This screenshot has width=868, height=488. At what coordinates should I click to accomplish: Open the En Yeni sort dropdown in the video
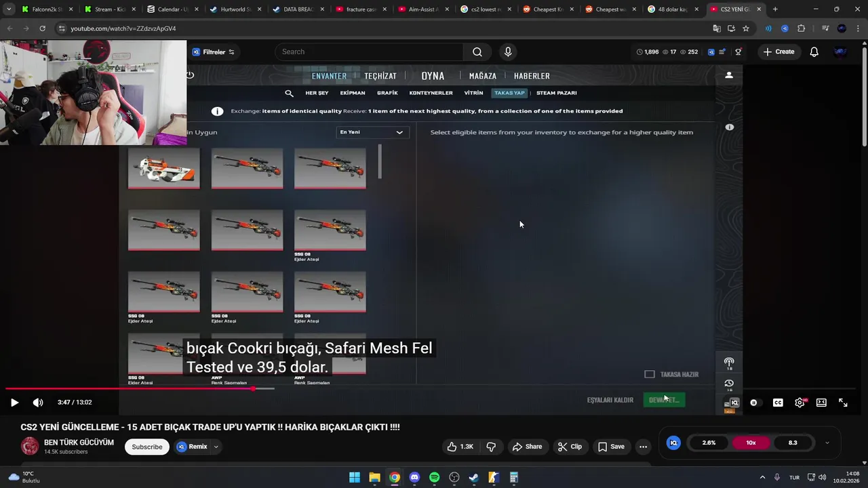[x=372, y=132]
